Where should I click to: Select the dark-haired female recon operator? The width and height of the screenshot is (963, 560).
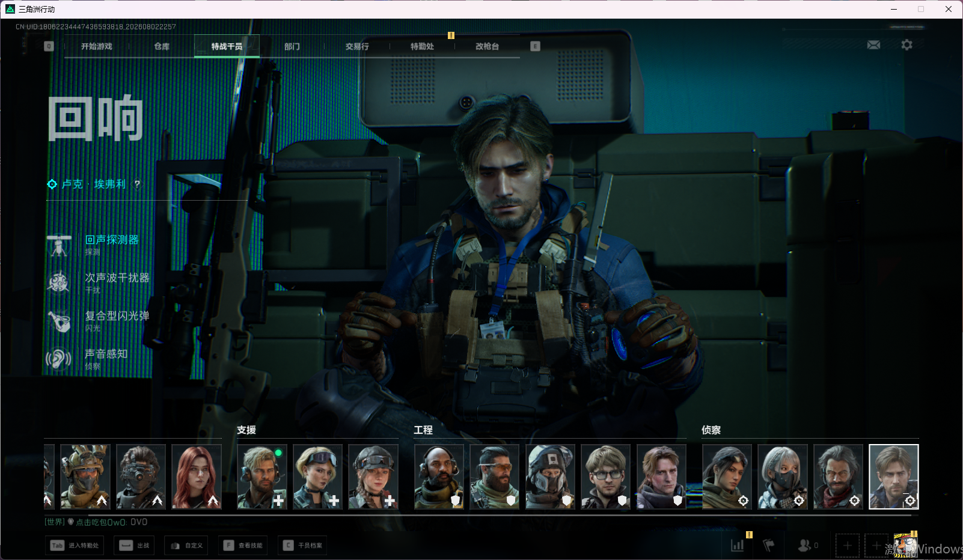pos(727,477)
